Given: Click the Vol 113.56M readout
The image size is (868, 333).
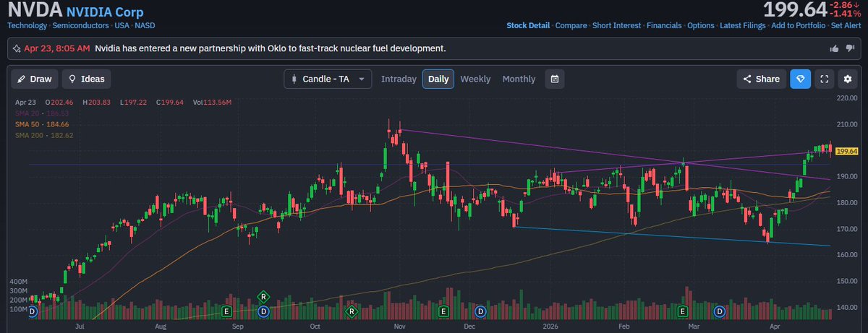Looking at the screenshot, I should 212,103.
